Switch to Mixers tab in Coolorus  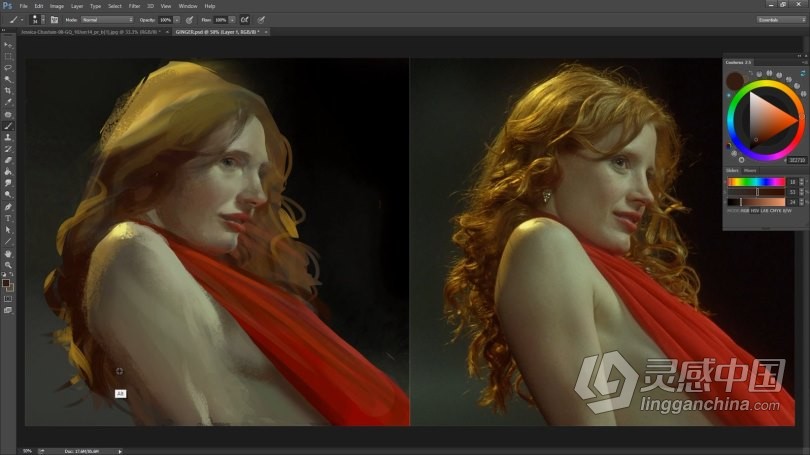click(750, 170)
